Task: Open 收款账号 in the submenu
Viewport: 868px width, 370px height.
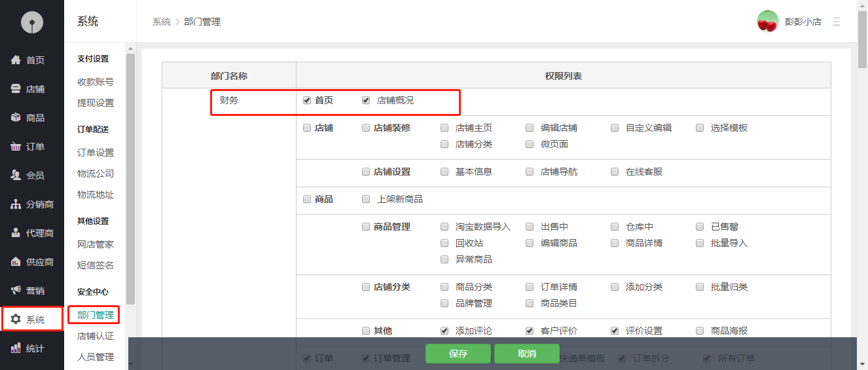Action: pos(96,82)
